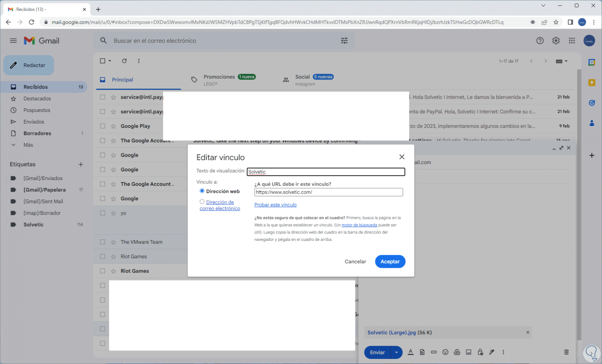This screenshot has width=602, height=364.
Task: Open the inbox toolbar three-dot menu
Action: 139,61
